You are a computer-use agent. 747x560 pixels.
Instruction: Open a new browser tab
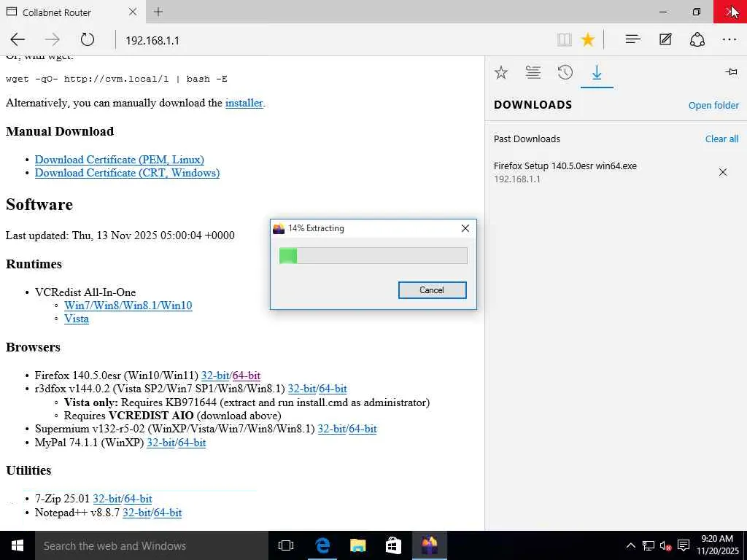158,12
